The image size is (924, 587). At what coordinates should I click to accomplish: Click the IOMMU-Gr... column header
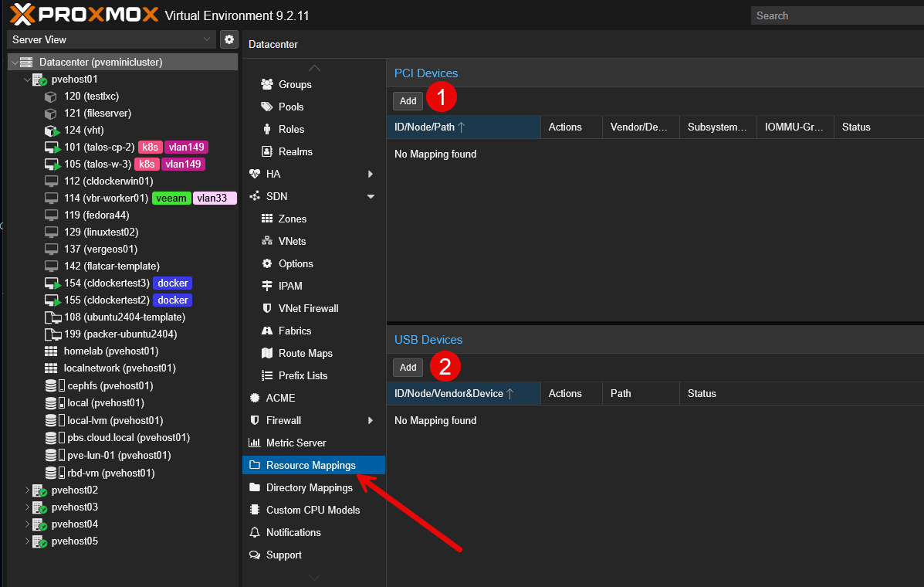click(x=795, y=127)
